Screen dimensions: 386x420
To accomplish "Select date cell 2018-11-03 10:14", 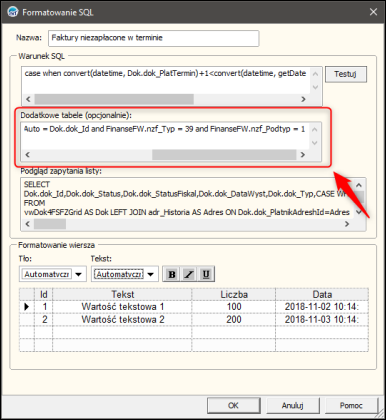I will point(322,320).
